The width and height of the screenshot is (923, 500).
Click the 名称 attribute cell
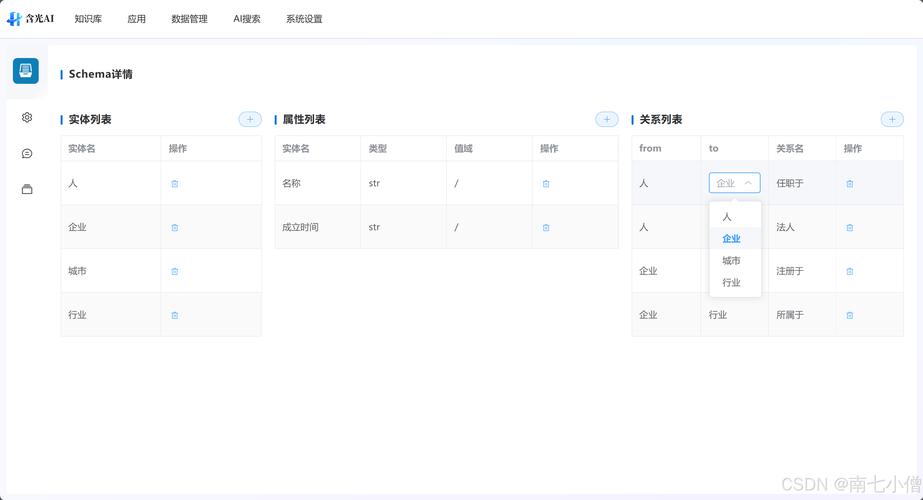(x=291, y=183)
